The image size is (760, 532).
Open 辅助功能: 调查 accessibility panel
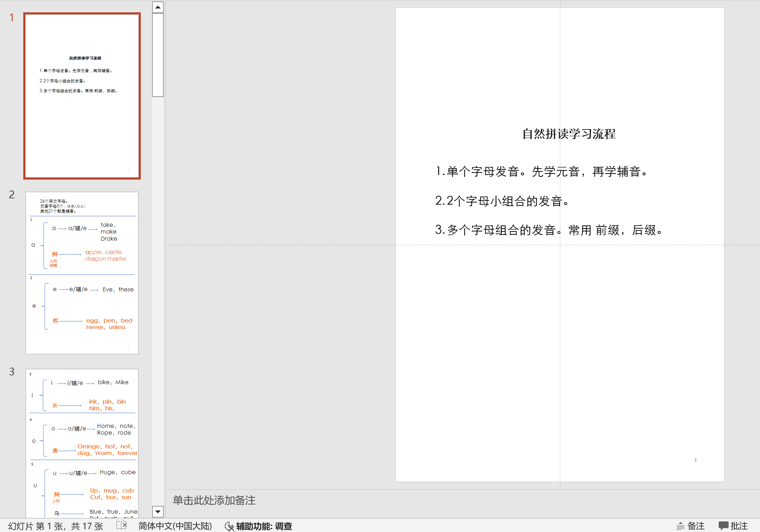coord(264,526)
